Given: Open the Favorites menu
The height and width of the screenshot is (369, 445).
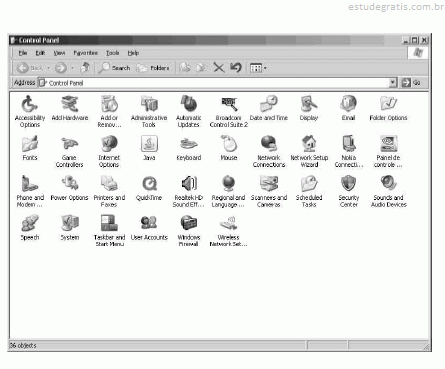Looking at the screenshot, I should coord(86,53).
